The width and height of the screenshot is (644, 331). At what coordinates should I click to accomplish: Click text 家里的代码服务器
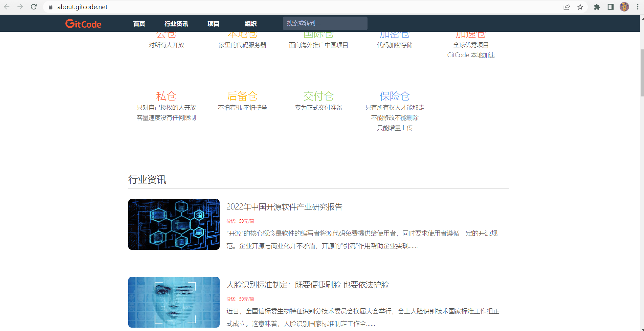pyautogui.click(x=242, y=45)
